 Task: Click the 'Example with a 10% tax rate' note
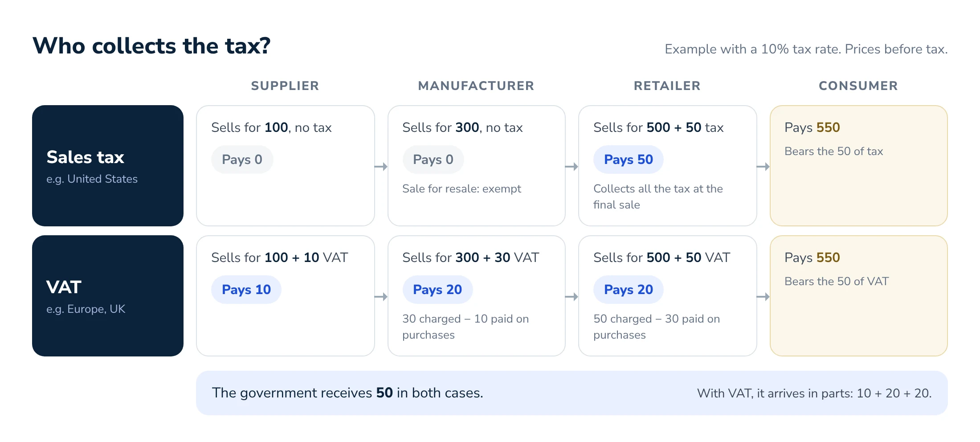tap(806, 49)
